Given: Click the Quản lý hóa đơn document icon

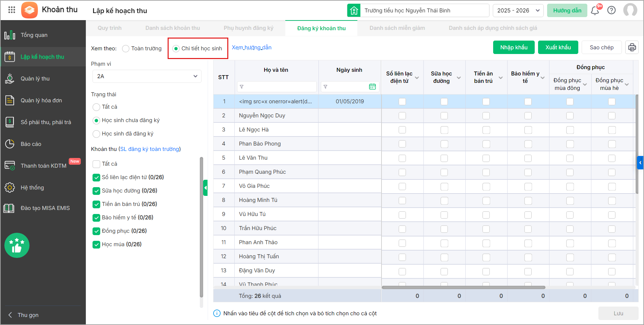Looking at the screenshot, I should pyautogui.click(x=10, y=100).
